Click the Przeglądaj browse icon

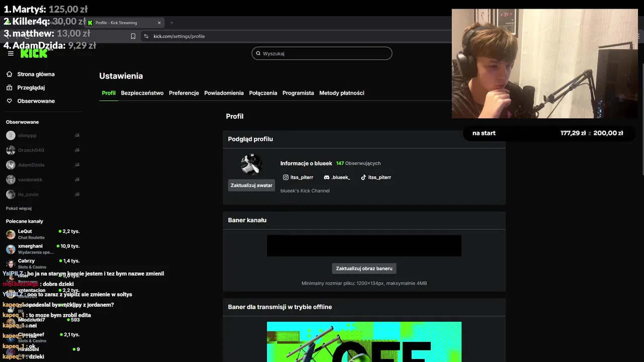coord(9,87)
